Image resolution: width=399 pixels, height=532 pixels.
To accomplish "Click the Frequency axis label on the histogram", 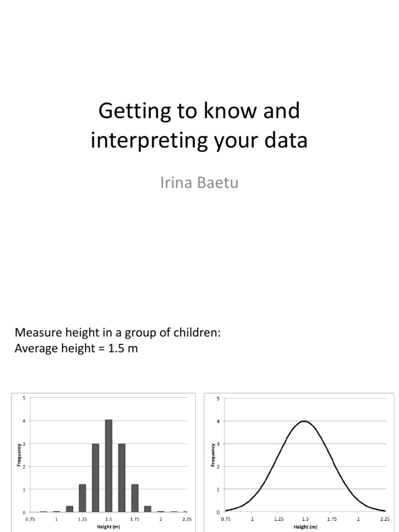I will (x=20, y=455).
